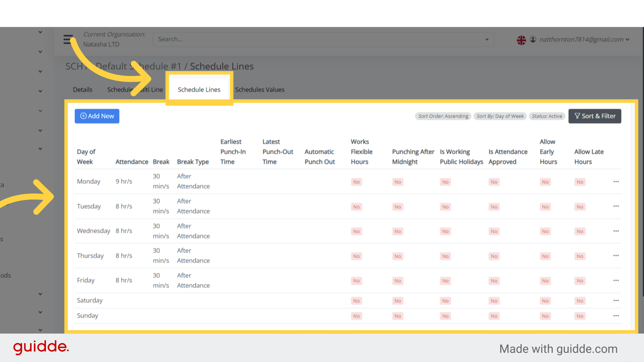Open row actions for Wednesday
The image size is (644, 362).
[616, 231]
